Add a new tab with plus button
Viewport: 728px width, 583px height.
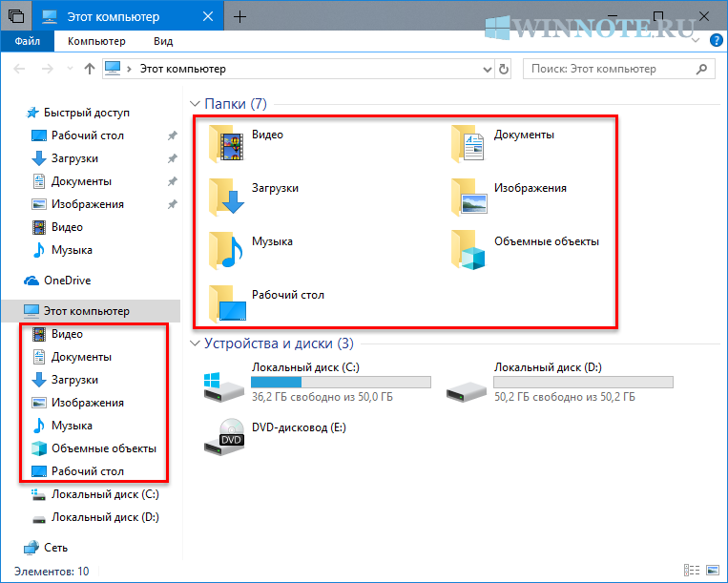click(x=239, y=17)
